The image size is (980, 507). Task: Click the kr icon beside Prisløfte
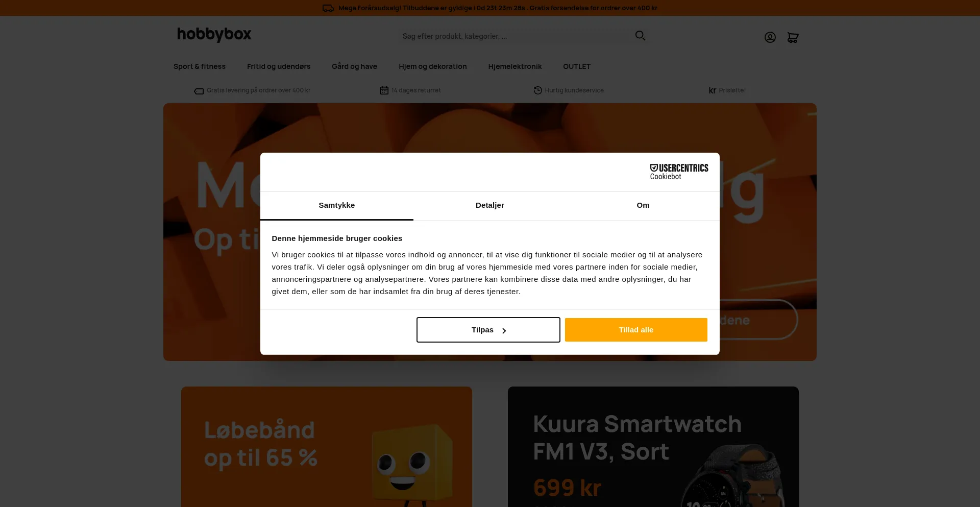[713, 90]
